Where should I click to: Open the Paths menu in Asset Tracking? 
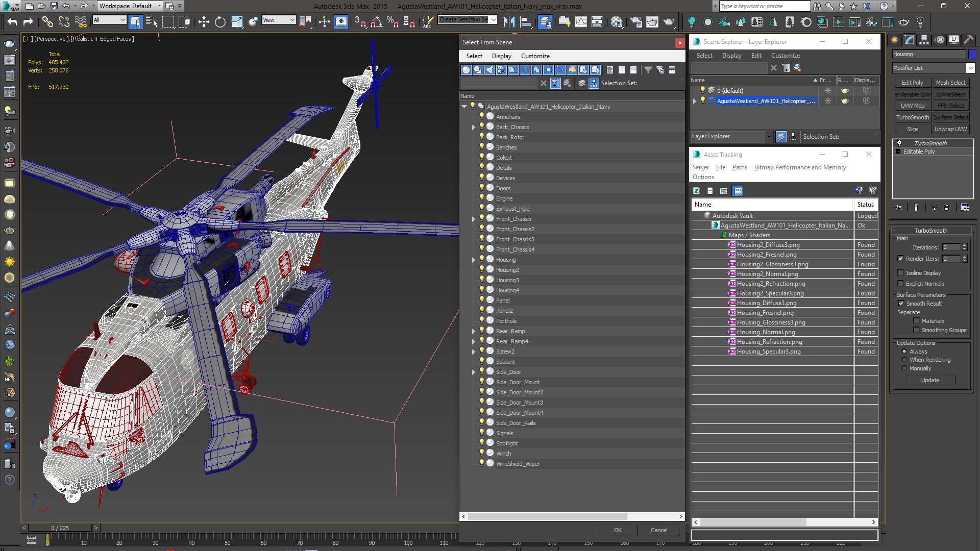pyautogui.click(x=739, y=167)
